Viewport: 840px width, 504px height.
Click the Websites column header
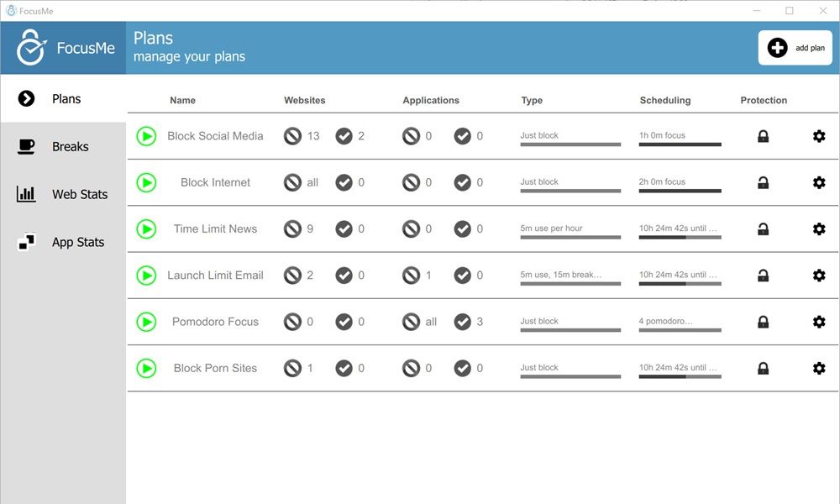coord(305,100)
